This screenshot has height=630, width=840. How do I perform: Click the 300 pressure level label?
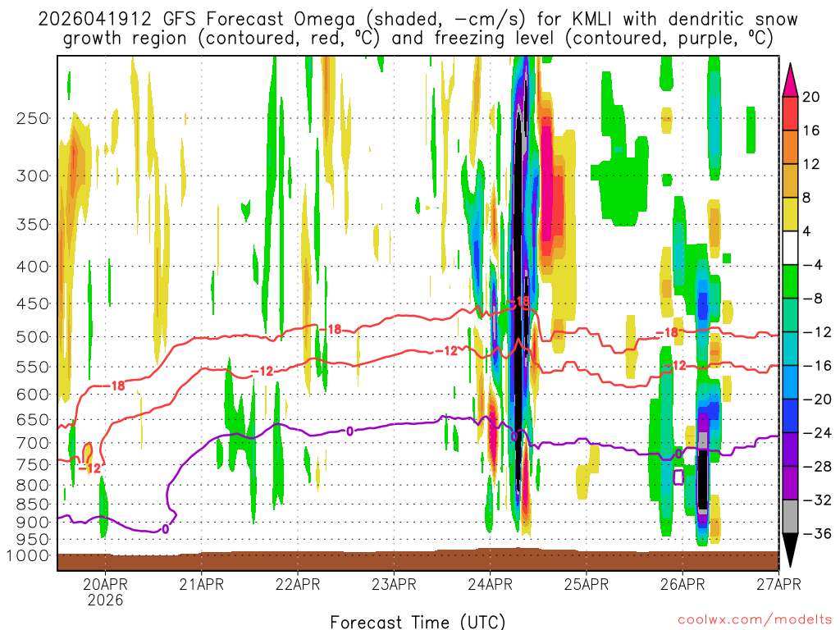point(33,176)
